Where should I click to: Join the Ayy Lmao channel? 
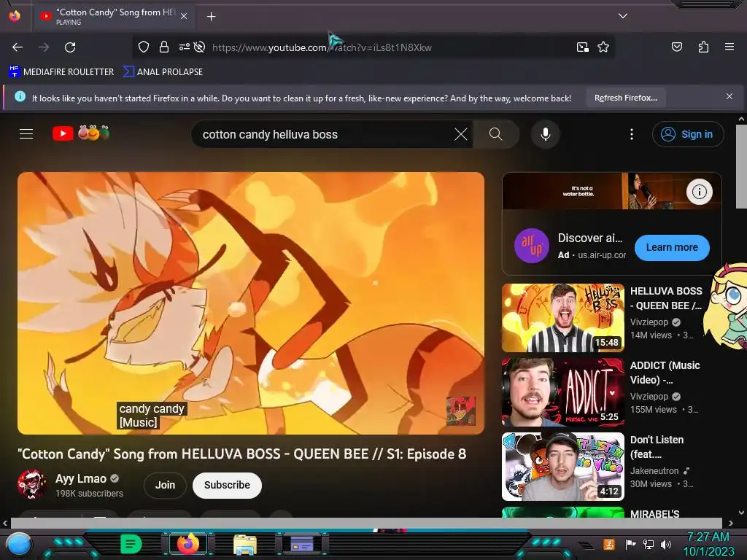[x=165, y=485]
